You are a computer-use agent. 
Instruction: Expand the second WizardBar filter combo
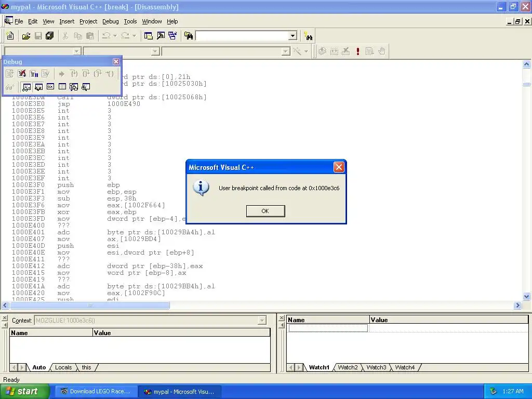tap(155, 51)
